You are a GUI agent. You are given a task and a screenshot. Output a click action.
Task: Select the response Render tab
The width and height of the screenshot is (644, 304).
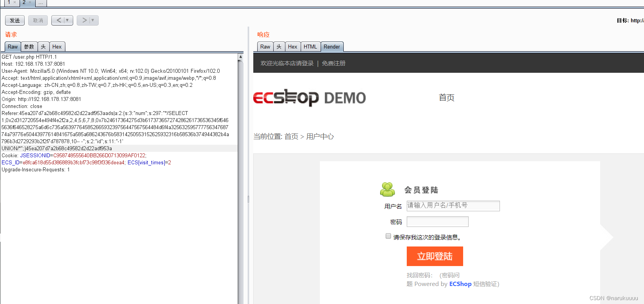tap(332, 47)
